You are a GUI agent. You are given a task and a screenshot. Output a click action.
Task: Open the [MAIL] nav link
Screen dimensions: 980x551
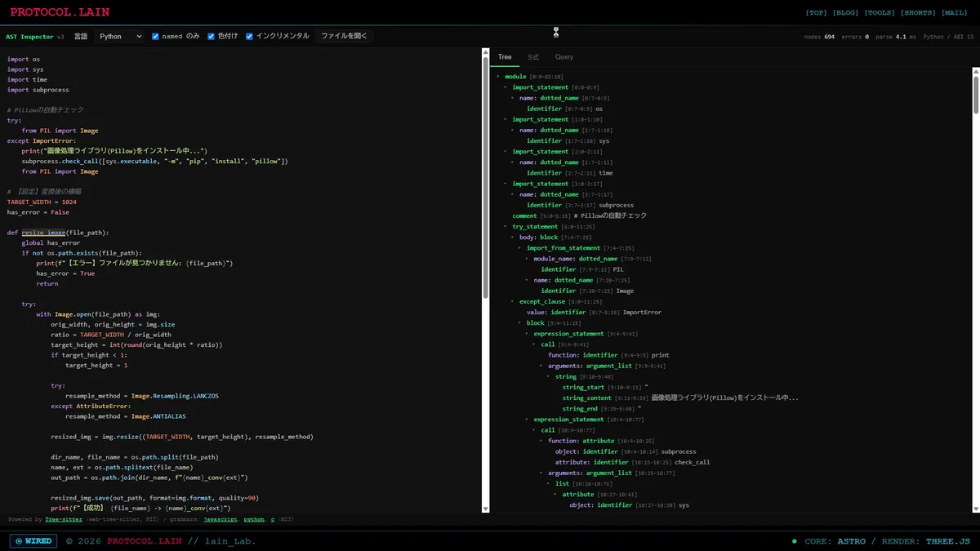click(955, 13)
